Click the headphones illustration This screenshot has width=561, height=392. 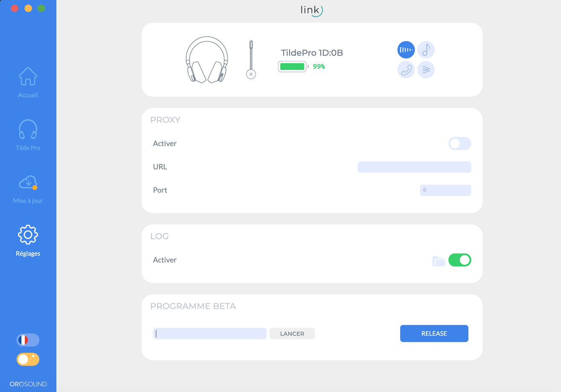coord(207,60)
